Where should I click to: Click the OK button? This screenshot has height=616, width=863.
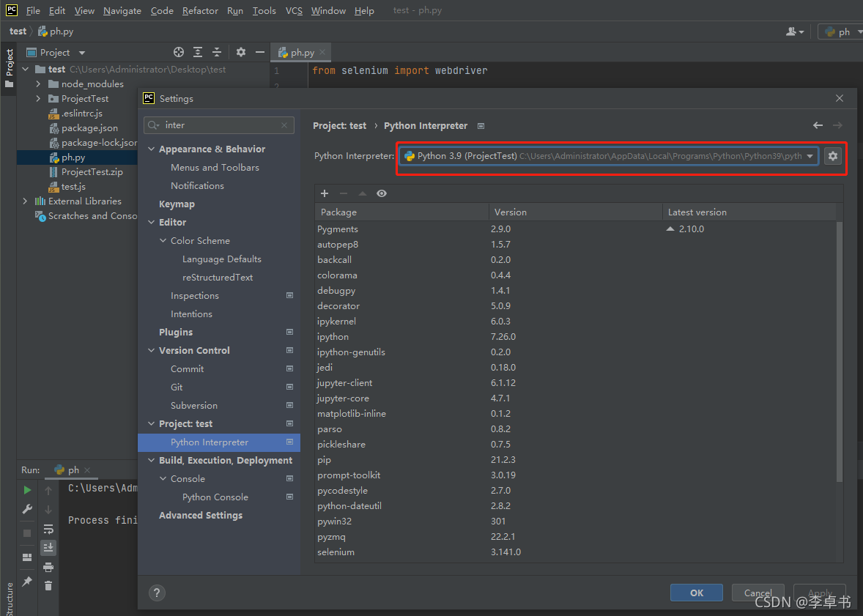(x=696, y=593)
